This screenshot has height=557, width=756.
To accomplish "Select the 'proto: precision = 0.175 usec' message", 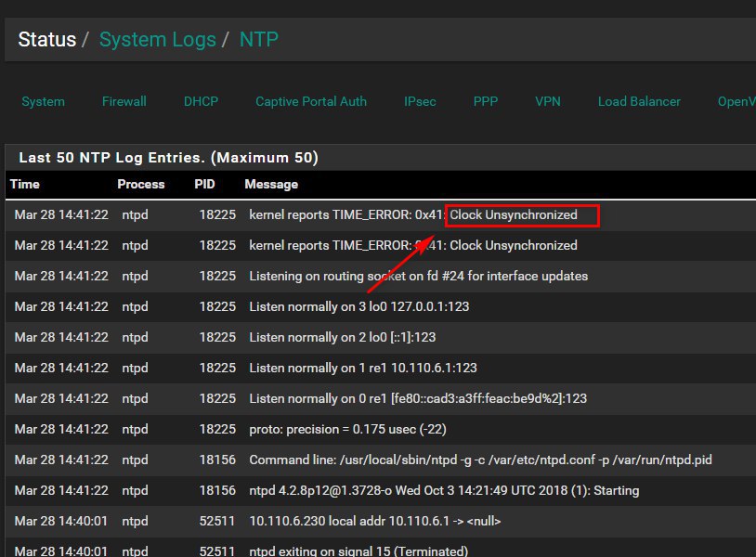I will click(x=347, y=429).
